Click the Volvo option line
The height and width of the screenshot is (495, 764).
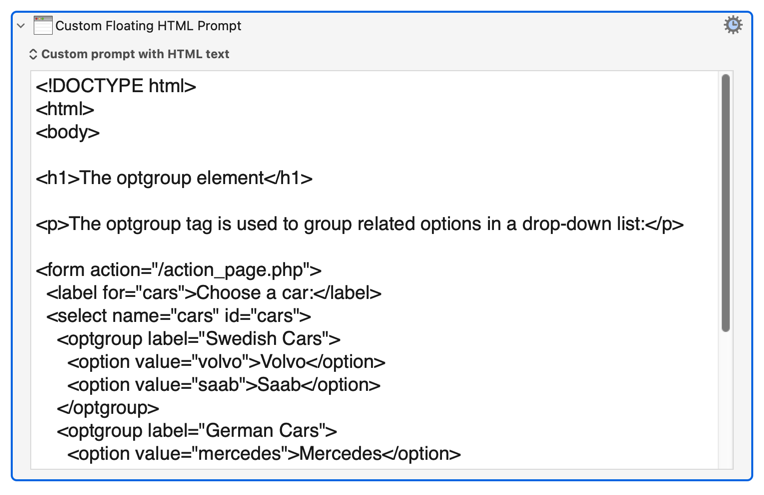pyautogui.click(x=226, y=362)
